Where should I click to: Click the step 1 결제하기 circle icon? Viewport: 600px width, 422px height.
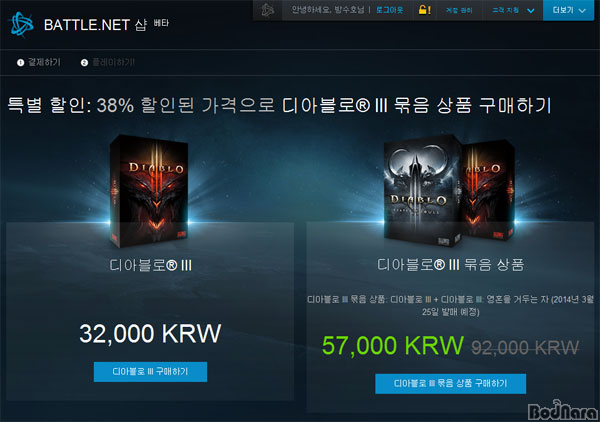point(20,62)
